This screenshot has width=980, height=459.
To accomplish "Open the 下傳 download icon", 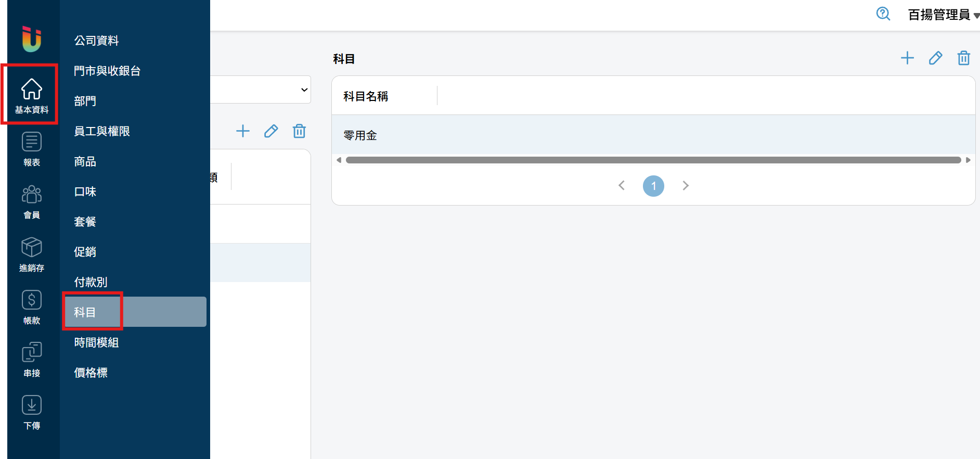I will [32, 412].
